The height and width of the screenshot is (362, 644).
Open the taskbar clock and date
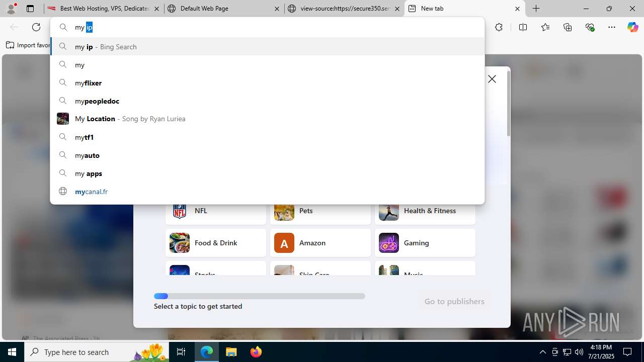click(601, 352)
